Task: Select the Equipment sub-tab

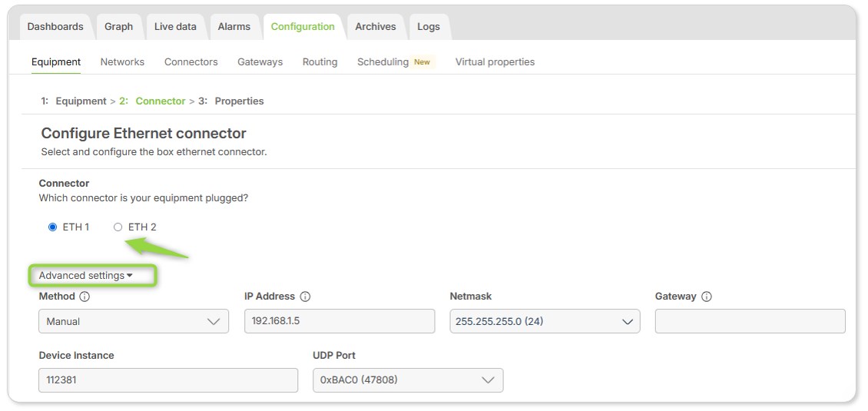Action: (56, 62)
